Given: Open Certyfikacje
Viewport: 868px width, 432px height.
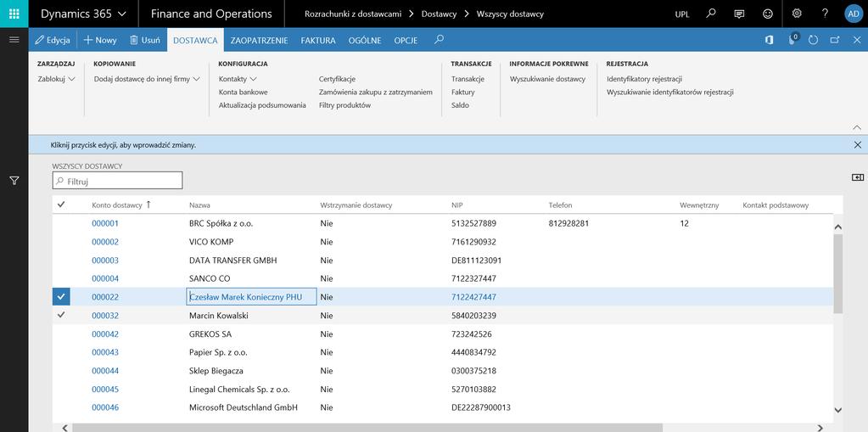Looking at the screenshot, I should click(337, 79).
